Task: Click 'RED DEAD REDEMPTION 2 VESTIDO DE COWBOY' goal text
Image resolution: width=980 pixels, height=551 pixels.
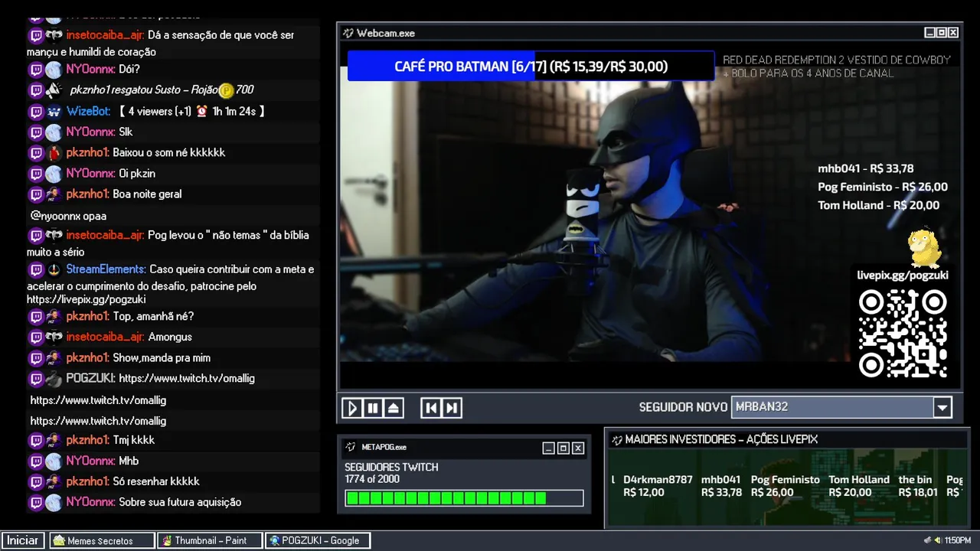Action: point(837,60)
